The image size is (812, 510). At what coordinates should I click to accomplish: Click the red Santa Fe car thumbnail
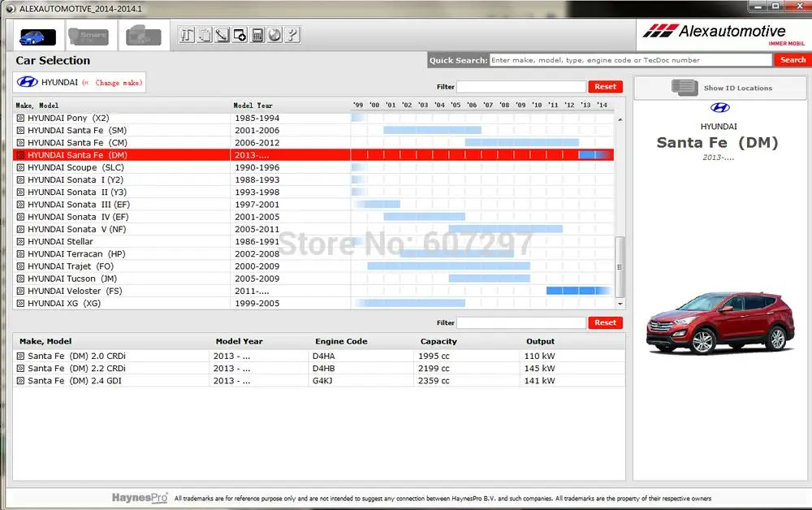tap(720, 323)
